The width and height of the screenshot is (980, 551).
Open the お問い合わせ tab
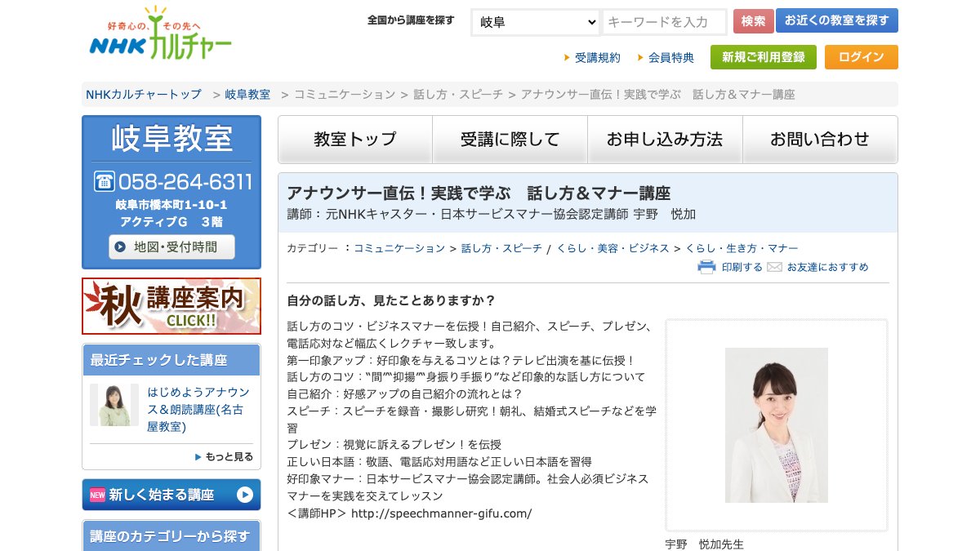pos(820,140)
